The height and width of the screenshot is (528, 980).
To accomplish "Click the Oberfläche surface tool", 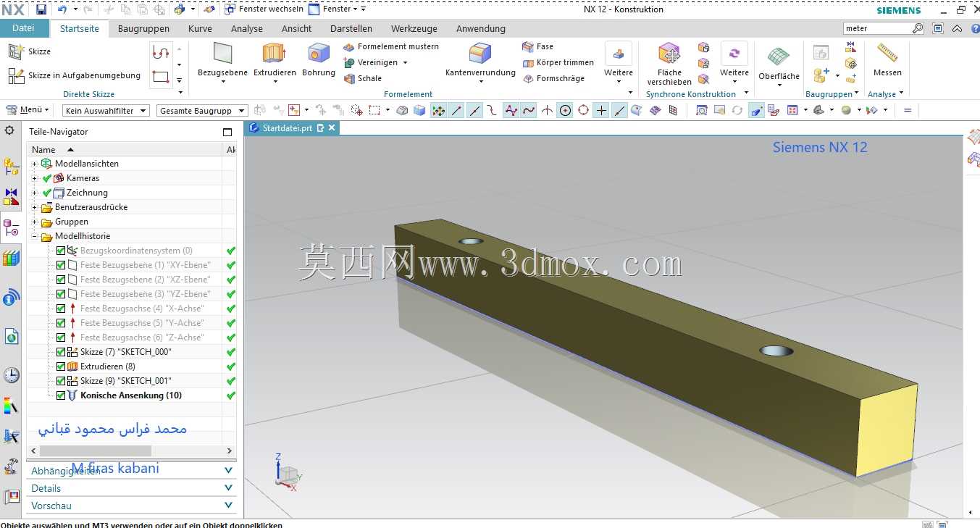I will 779,64.
